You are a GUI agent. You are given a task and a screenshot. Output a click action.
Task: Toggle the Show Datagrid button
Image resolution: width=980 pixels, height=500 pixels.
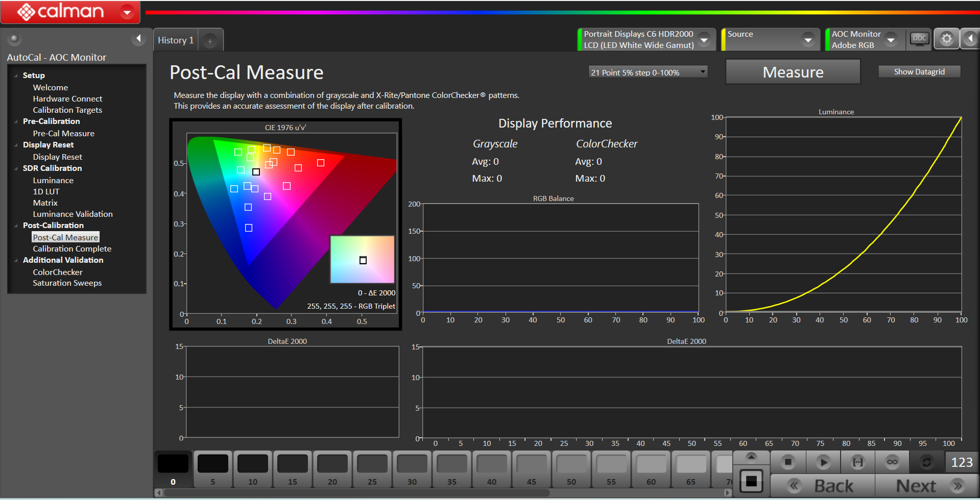919,72
